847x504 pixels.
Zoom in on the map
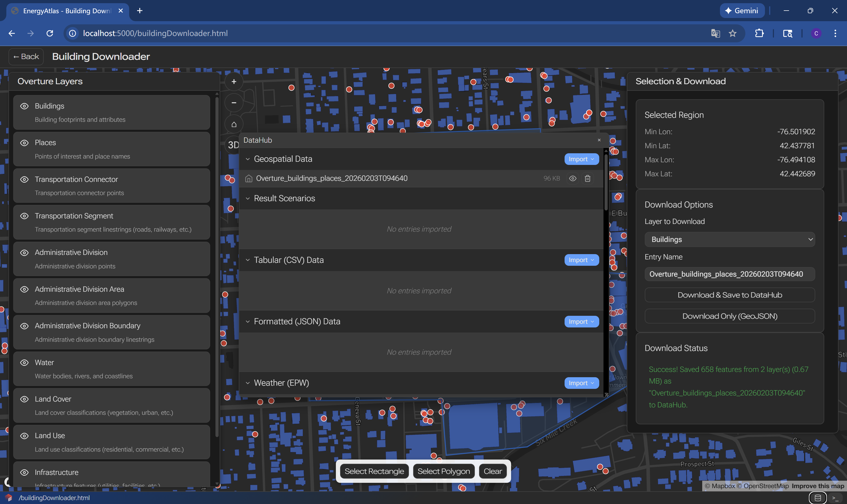(x=234, y=82)
